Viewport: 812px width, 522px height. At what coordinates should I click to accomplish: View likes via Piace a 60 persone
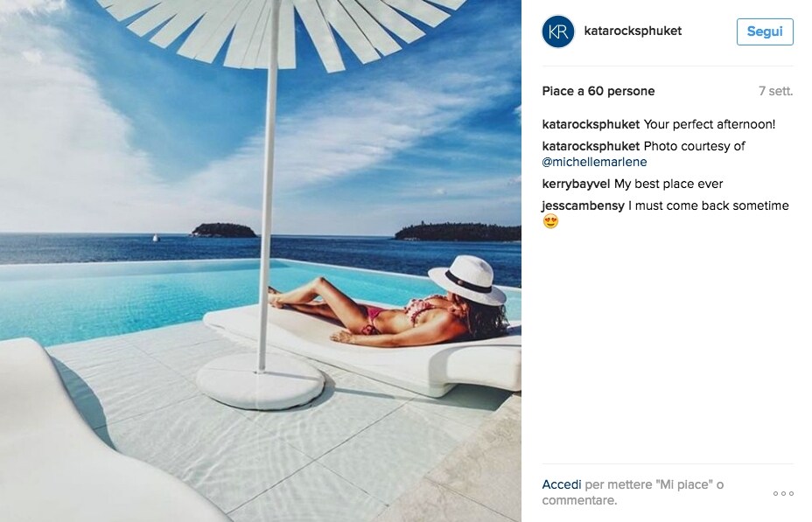598,91
